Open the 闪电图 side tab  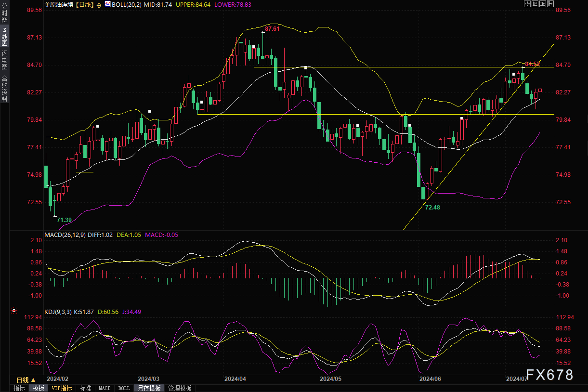pos(4,60)
